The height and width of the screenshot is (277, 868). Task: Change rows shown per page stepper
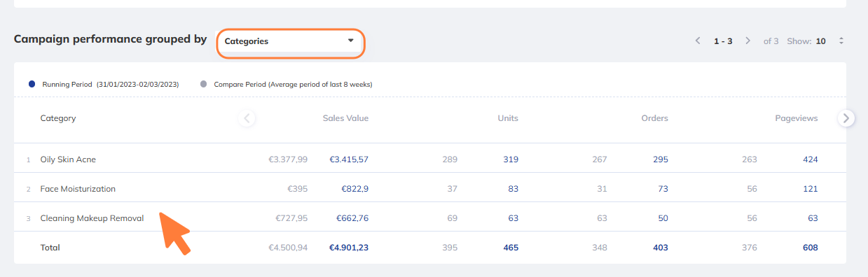(x=841, y=41)
